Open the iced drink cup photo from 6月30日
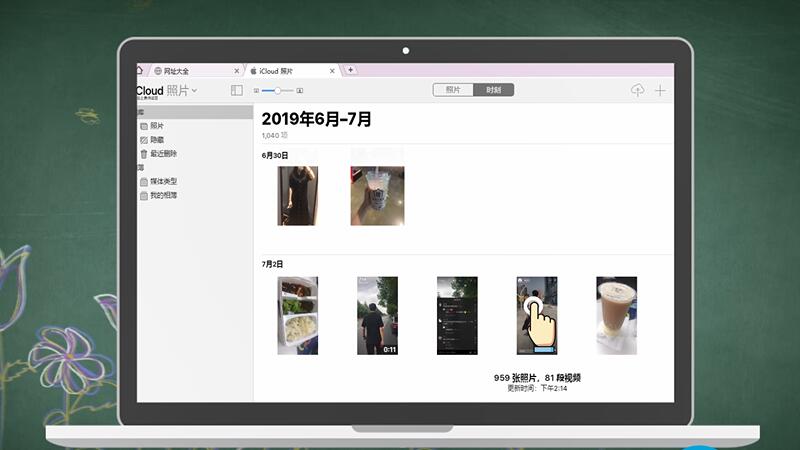 pyautogui.click(x=378, y=196)
